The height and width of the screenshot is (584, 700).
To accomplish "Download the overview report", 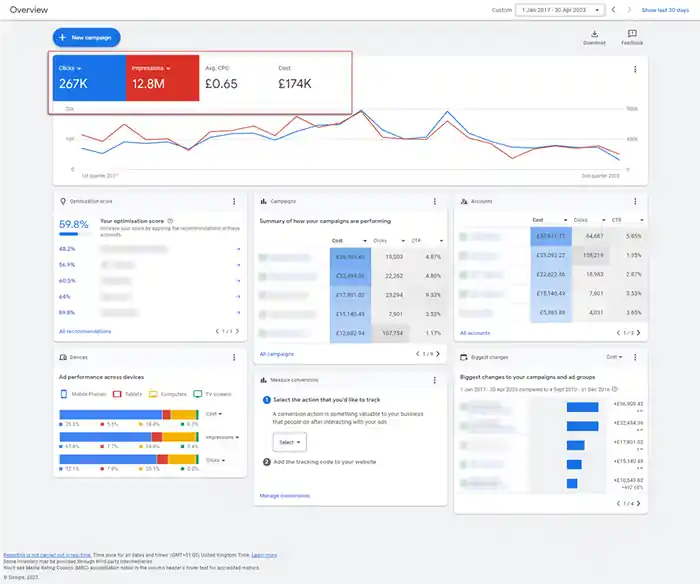I will click(594, 38).
